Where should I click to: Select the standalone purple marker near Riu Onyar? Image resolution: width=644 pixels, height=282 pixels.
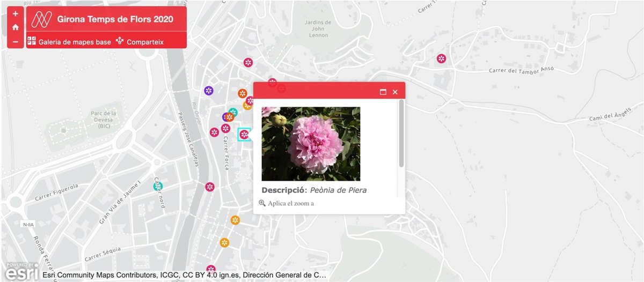(209, 91)
